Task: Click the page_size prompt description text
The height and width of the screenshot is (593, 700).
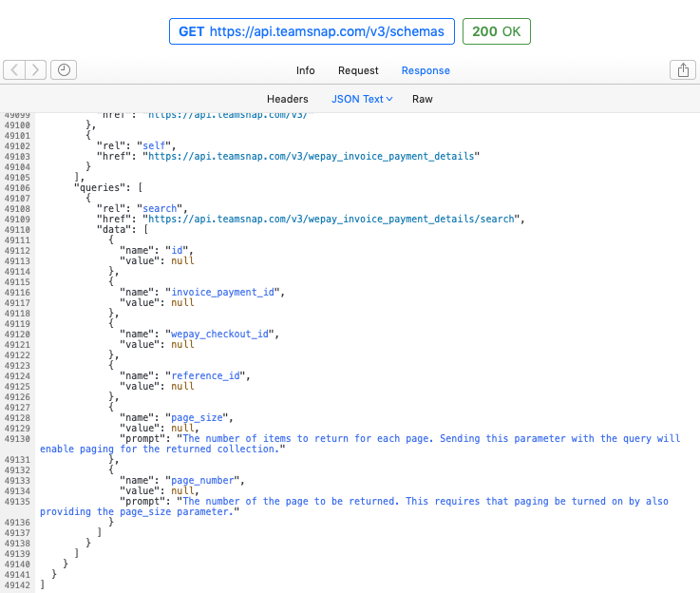Action: 360,444
